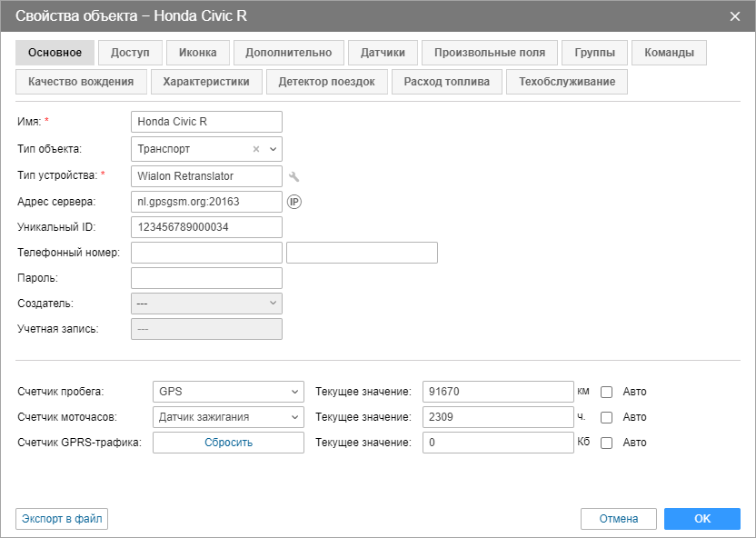This screenshot has height=538, width=756.
Task: Go to the Иконка tab
Action: 197,53
